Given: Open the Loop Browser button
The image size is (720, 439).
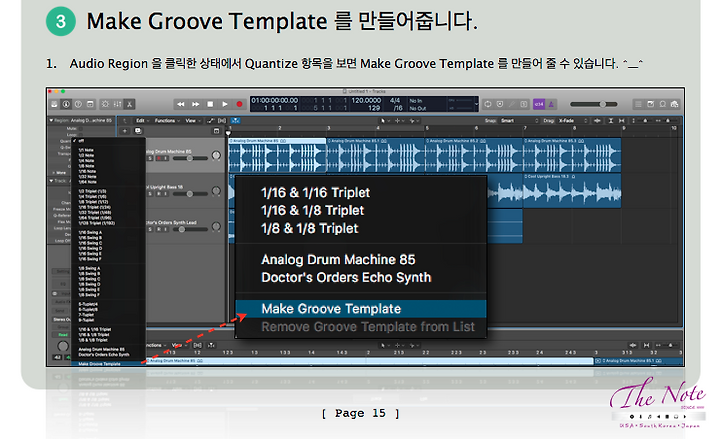Looking at the screenshot, I should tap(663, 104).
